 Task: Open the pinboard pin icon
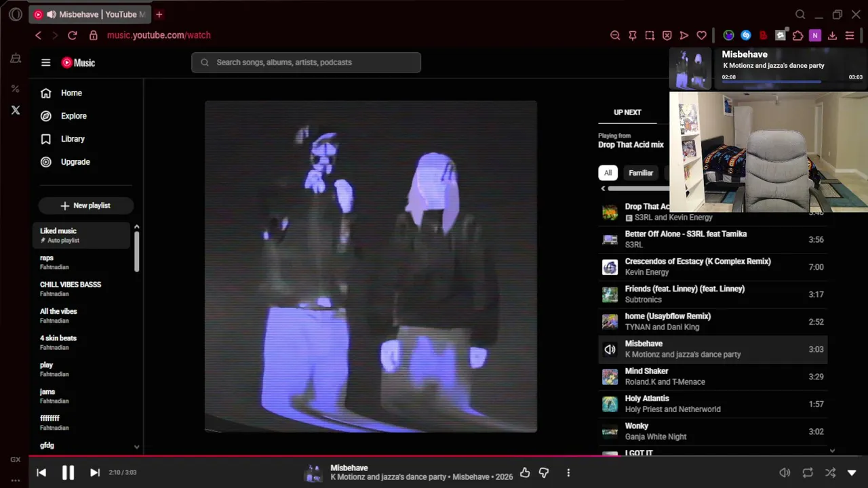[x=633, y=35]
